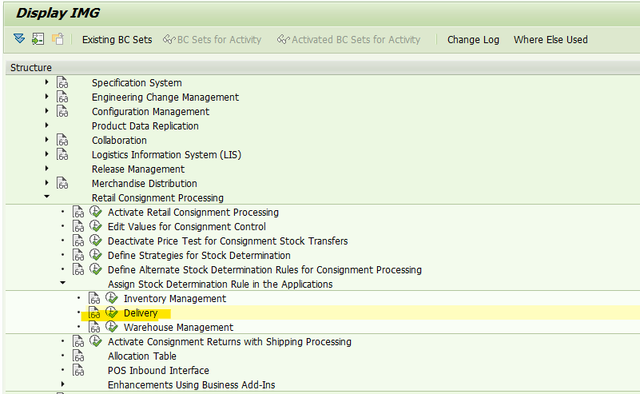The image size is (640, 394).
Task: Open documentation icon for Allocation Table
Action: click(78, 356)
